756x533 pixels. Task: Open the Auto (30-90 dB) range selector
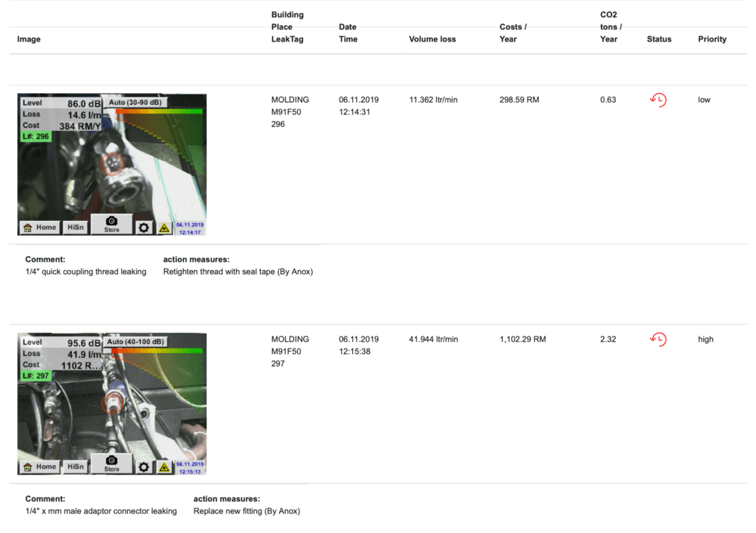pyautogui.click(x=135, y=102)
